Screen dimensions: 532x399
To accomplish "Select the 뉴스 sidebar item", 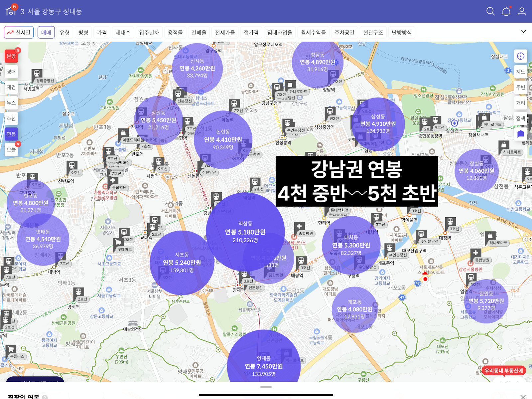I will [x=11, y=103].
